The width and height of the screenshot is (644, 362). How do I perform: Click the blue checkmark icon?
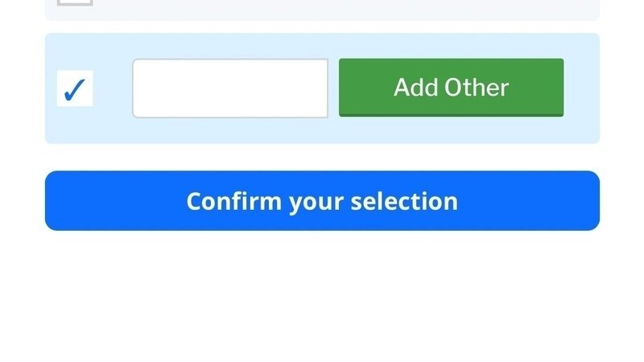click(x=75, y=88)
